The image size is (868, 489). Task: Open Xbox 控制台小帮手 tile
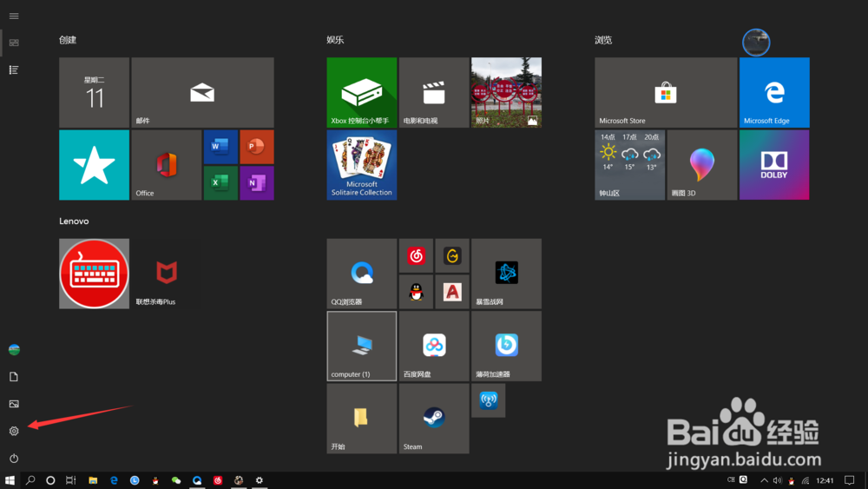(x=361, y=92)
